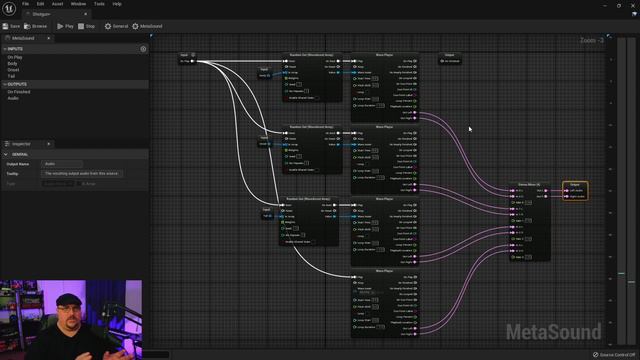Click the On Play output pin
Image resolution: width=640 pixels, height=360 pixels.
[192, 61]
